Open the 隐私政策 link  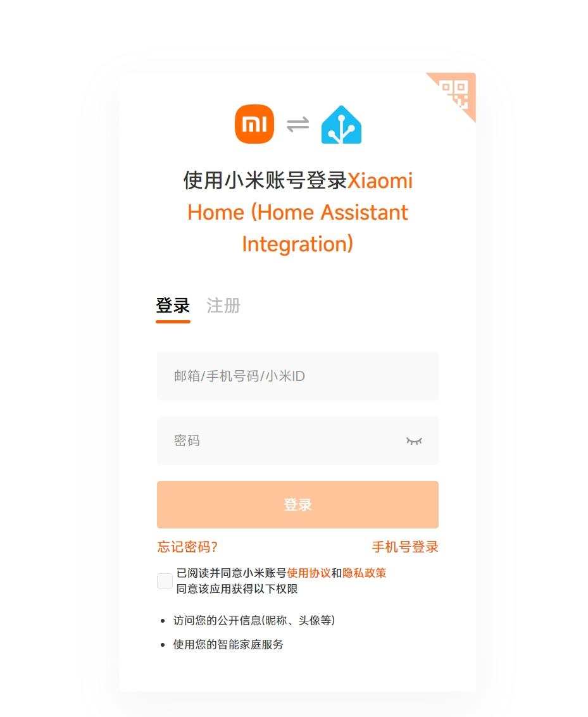[365, 573]
